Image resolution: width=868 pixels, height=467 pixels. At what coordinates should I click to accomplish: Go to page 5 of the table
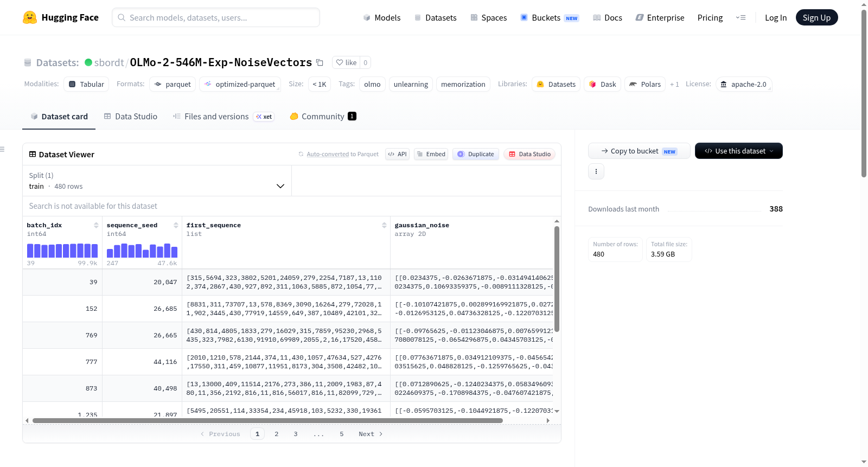click(342, 434)
